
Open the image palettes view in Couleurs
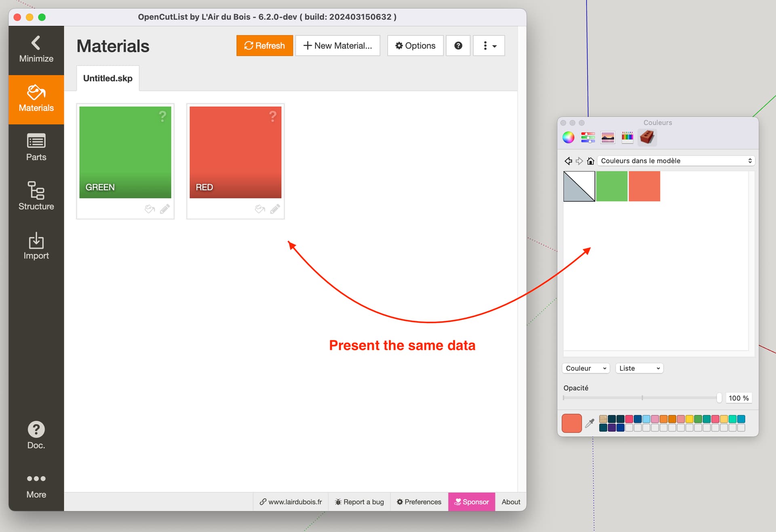pos(607,137)
